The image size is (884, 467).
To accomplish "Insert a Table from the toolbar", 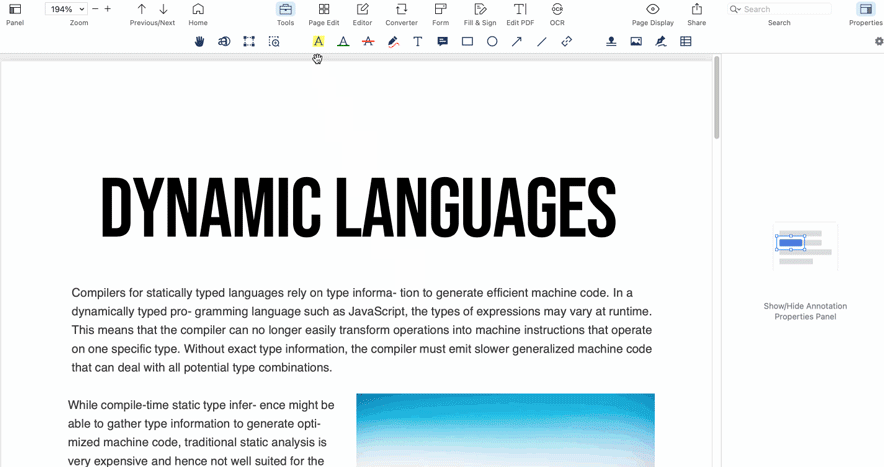I will pyautogui.click(x=686, y=41).
